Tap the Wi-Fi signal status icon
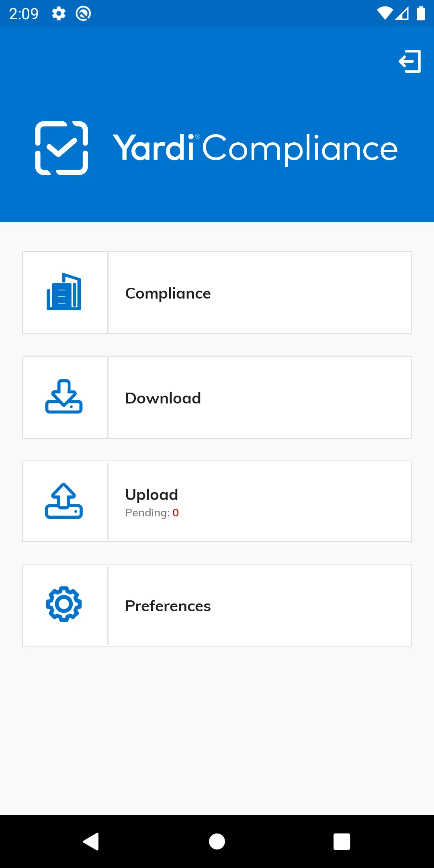The width and height of the screenshot is (434, 868). pyautogui.click(x=385, y=13)
